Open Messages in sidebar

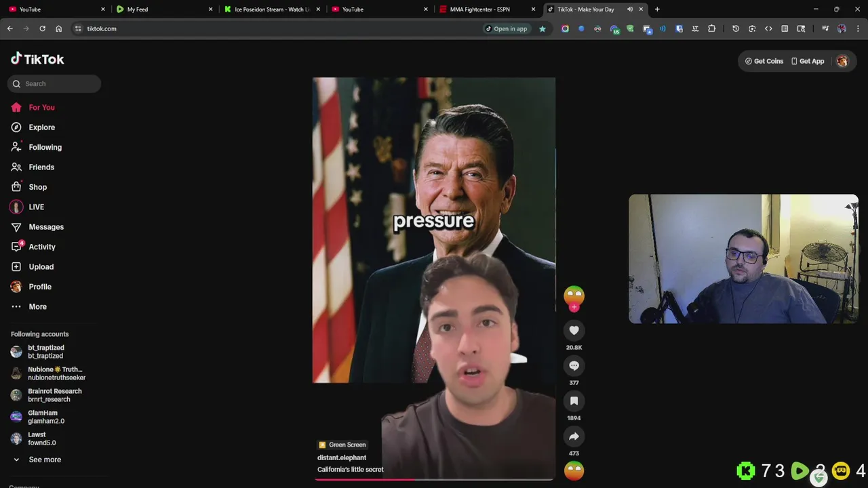[37, 227]
